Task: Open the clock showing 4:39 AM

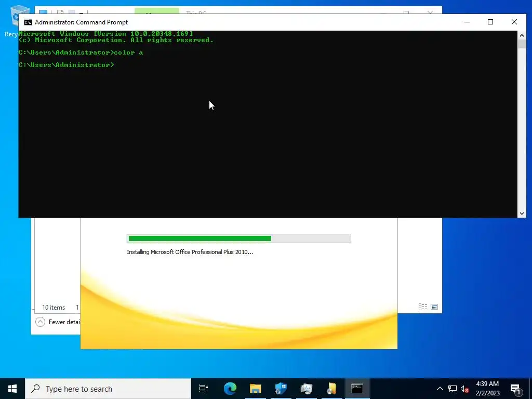Action: [x=487, y=389]
